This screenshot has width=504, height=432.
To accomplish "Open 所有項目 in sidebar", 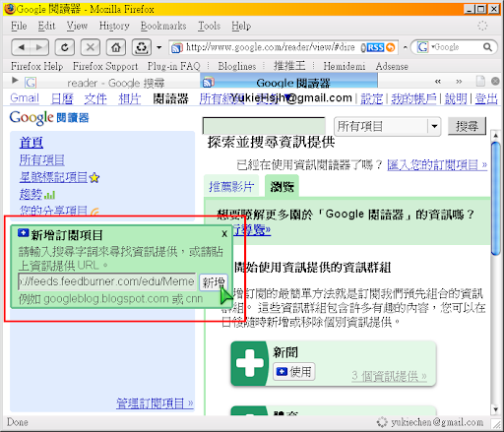I will click(41, 160).
